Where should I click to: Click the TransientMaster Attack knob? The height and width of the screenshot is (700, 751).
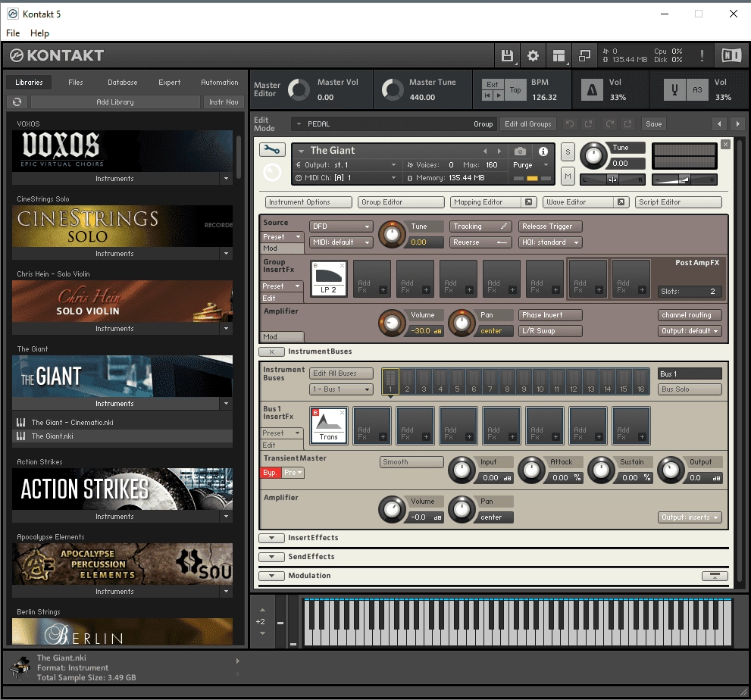coord(531,470)
